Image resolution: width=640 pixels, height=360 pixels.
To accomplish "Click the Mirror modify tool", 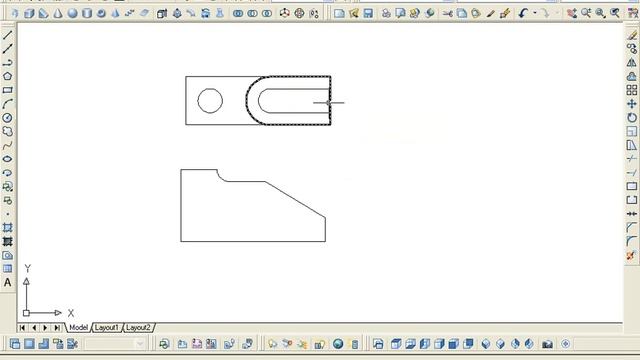I will (x=632, y=63).
